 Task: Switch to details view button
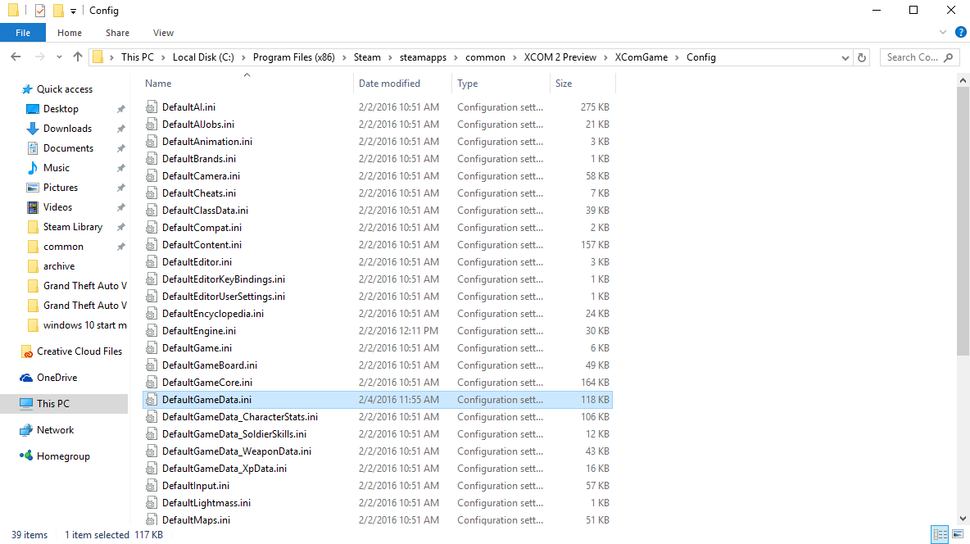pyautogui.click(x=940, y=534)
